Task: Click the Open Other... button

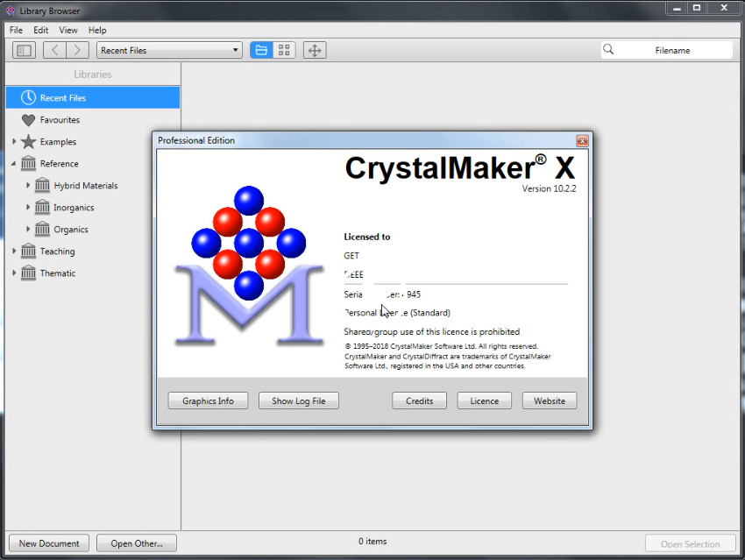Action: pyautogui.click(x=137, y=543)
